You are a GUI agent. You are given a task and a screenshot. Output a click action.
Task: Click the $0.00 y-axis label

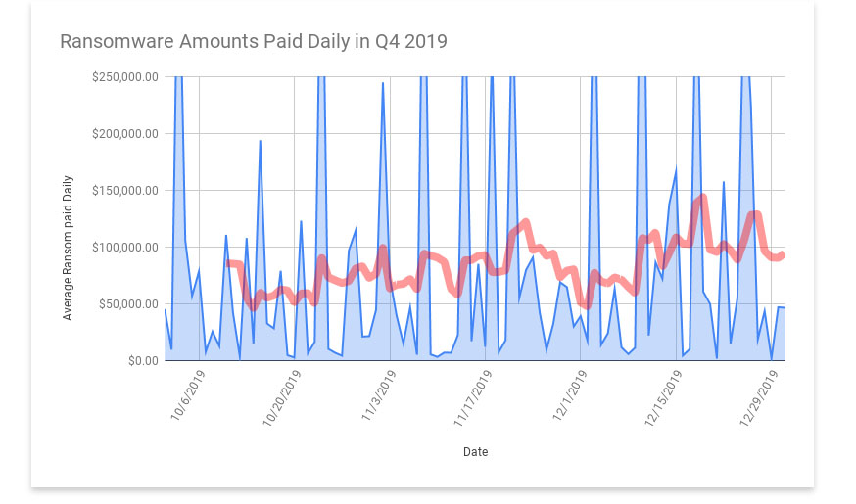[x=143, y=360]
